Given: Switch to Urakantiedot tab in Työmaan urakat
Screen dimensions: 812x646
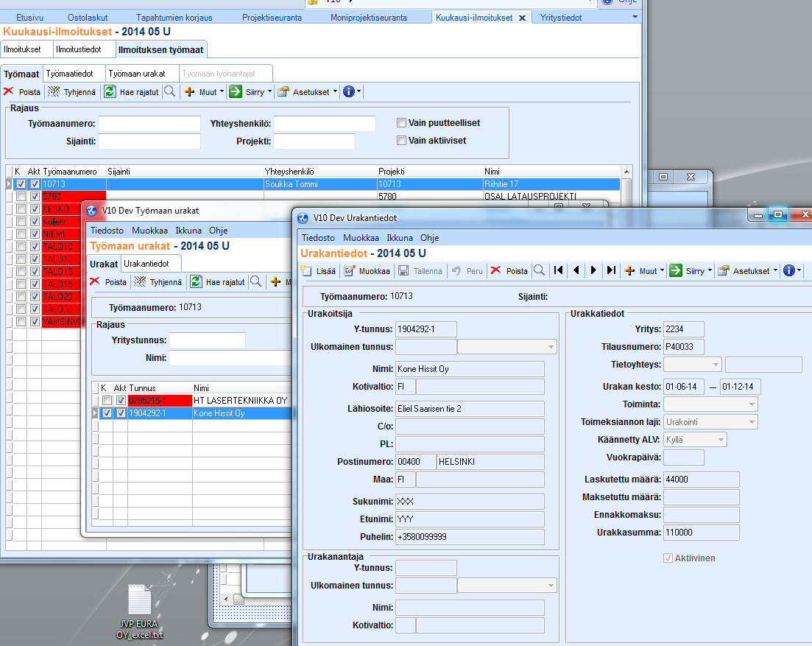Looking at the screenshot, I should click(x=146, y=264).
